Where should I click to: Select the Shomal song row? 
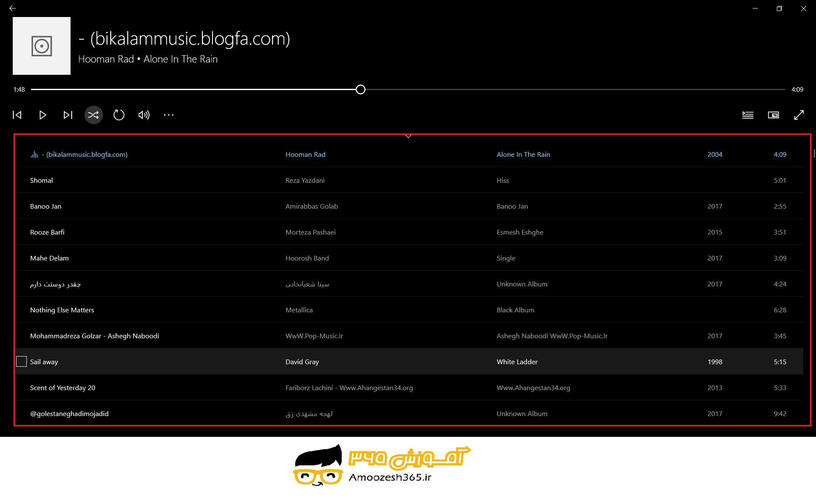point(42,181)
